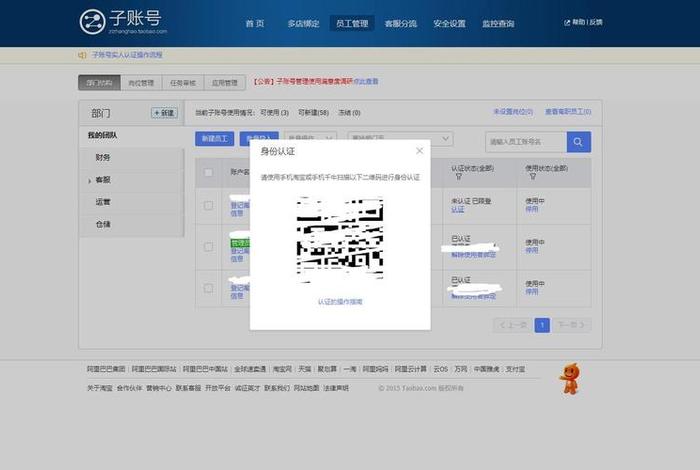Open 阿里巴巴集团 footer link

pos(106,369)
